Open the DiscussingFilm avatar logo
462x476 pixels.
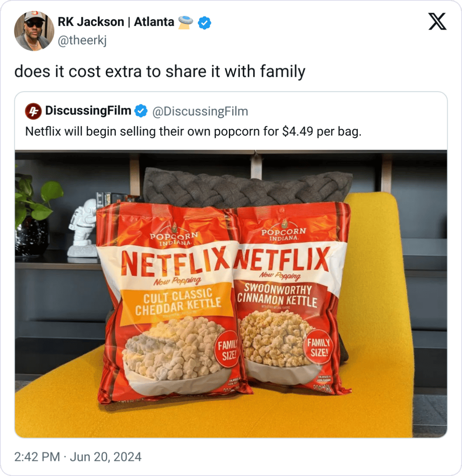(x=33, y=111)
